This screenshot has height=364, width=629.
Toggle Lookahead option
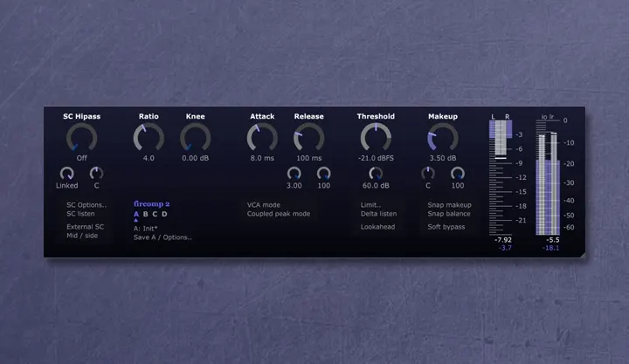click(377, 227)
